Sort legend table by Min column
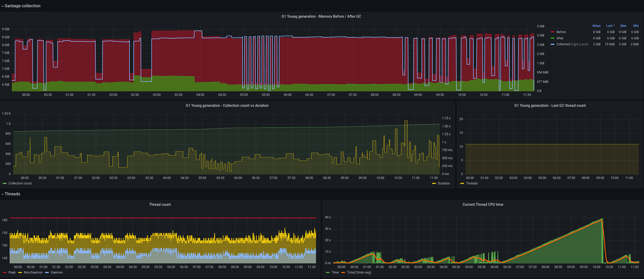Screen dimensions: 644x279 click(x=636, y=26)
